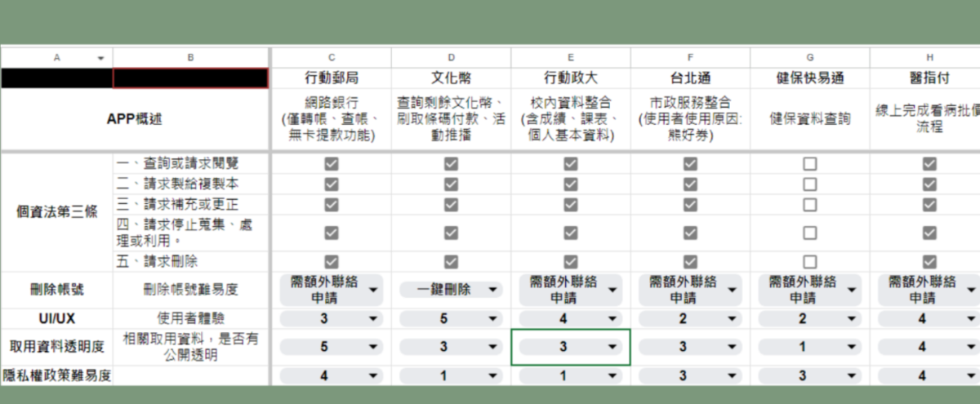
Task: Toggle 請求停止蒐集 checkbox under 台北通
Action: pos(690,233)
